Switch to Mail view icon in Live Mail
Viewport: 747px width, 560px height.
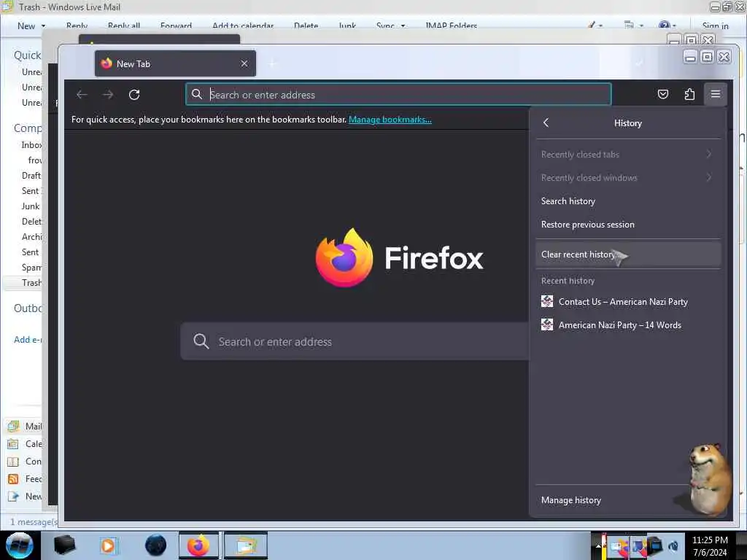(x=13, y=426)
